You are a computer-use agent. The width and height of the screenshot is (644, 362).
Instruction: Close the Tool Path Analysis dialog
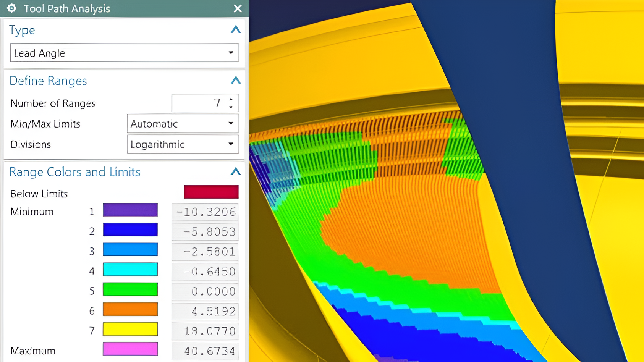click(238, 8)
